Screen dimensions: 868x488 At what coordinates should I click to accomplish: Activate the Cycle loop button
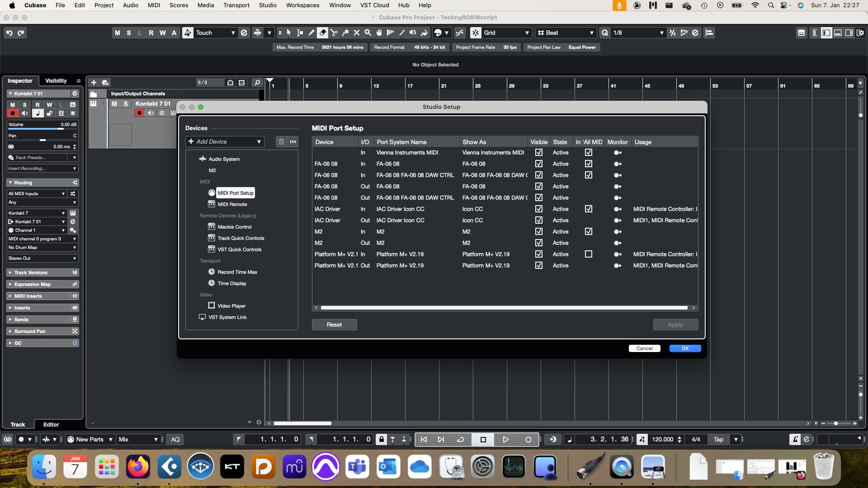tap(461, 439)
